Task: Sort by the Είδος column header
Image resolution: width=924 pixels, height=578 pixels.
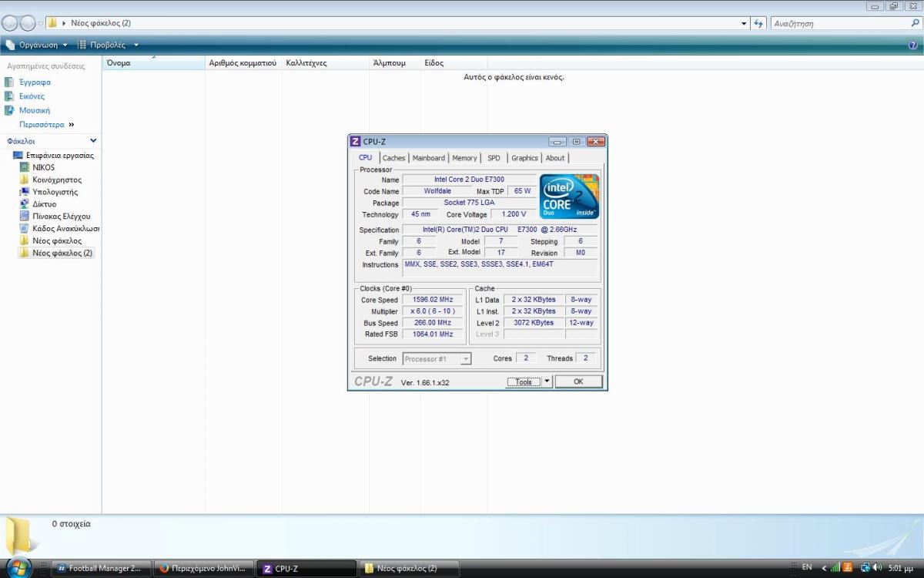Action: coord(454,62)
